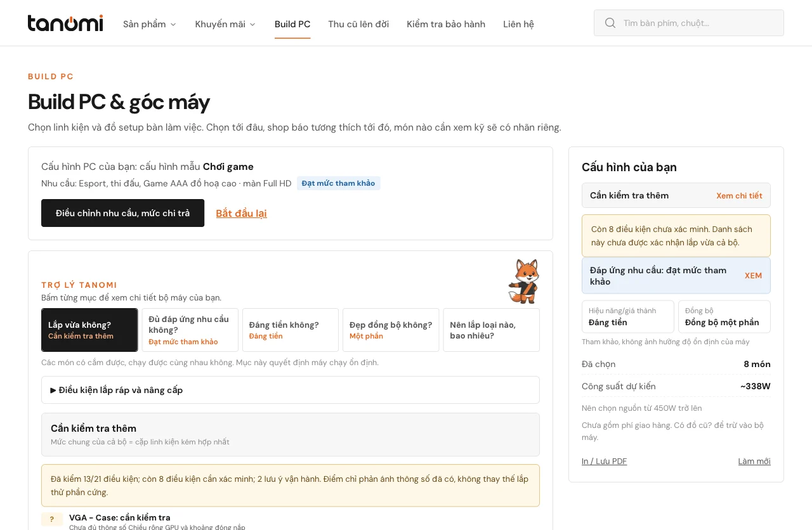Open the Khuyến mãi dropdown menu
This screenshot has height=530, width=812.
225,24
